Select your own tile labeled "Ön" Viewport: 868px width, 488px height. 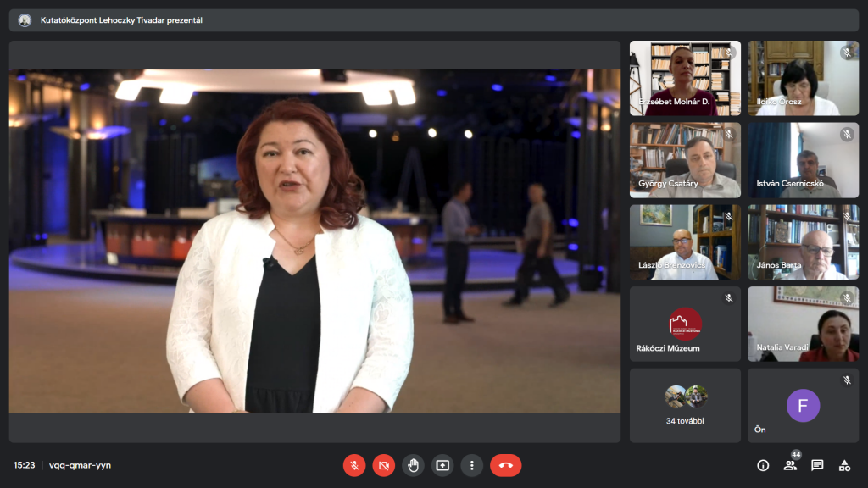coord(803,405)
